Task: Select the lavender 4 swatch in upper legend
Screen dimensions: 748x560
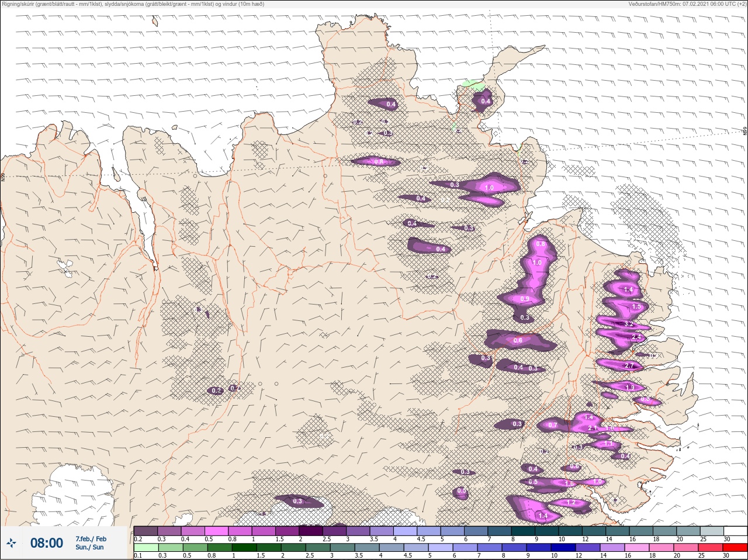Action: tap(406, 531)
